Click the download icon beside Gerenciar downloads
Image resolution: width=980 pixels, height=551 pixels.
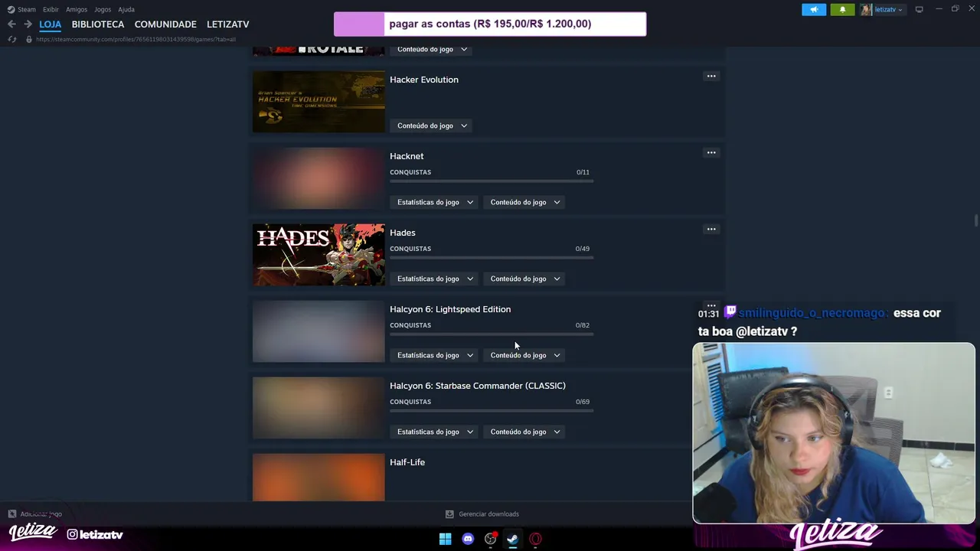pos(449,514)
